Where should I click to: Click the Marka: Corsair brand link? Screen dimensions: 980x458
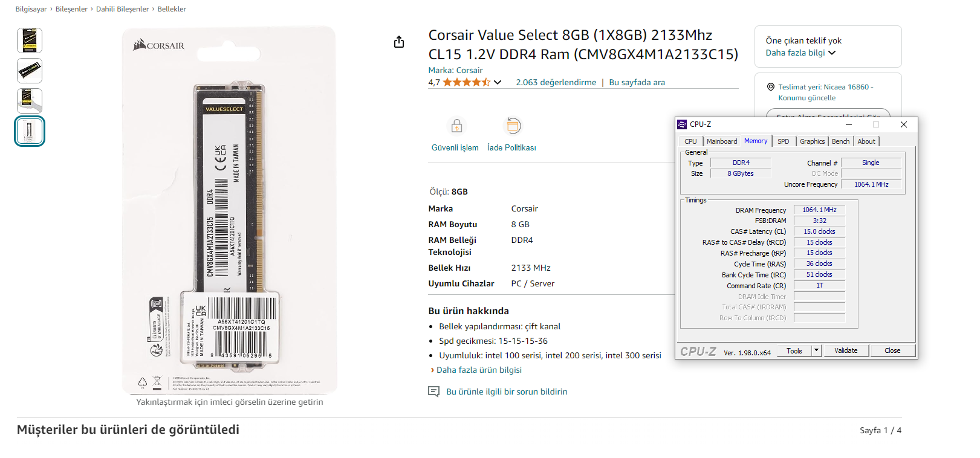455,70
